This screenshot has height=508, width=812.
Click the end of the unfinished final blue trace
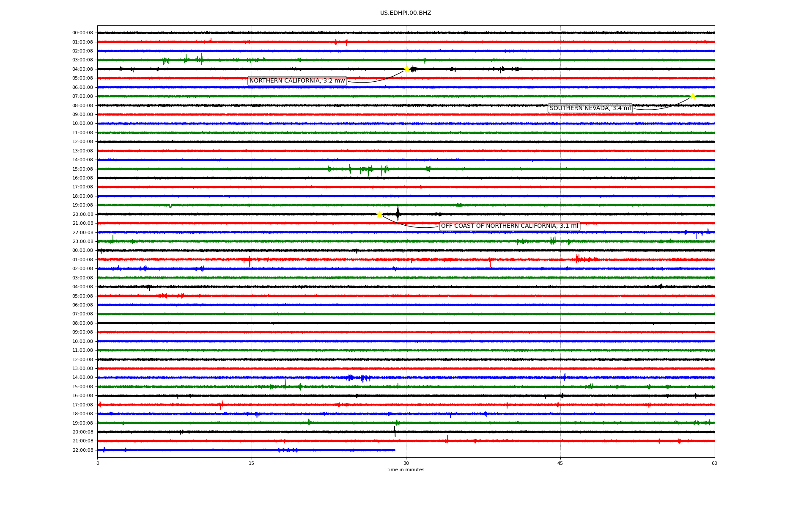tap(395, 450)
